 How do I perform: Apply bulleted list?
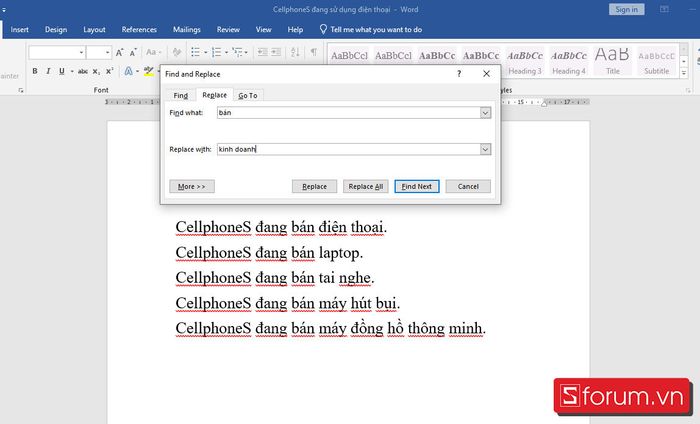tap(196, 52)
